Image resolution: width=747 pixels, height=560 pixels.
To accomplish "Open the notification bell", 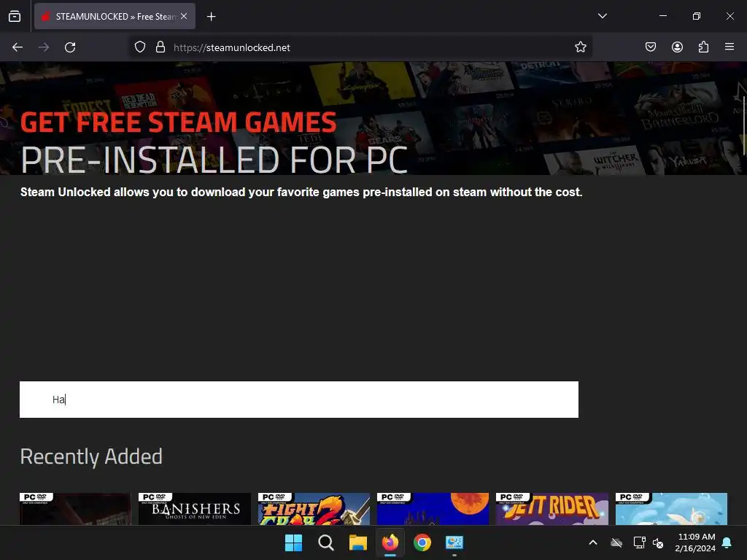I will coord(727,542).
